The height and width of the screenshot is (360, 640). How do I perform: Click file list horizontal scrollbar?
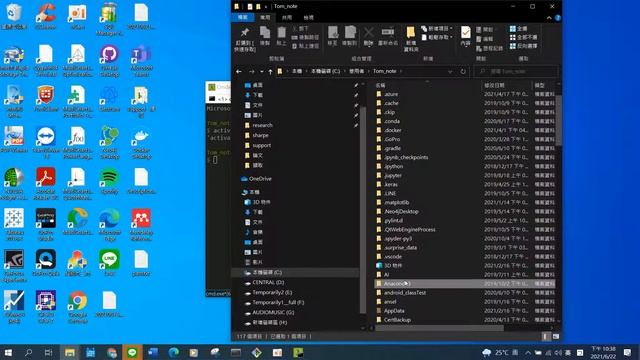click(x=439, y=328)
